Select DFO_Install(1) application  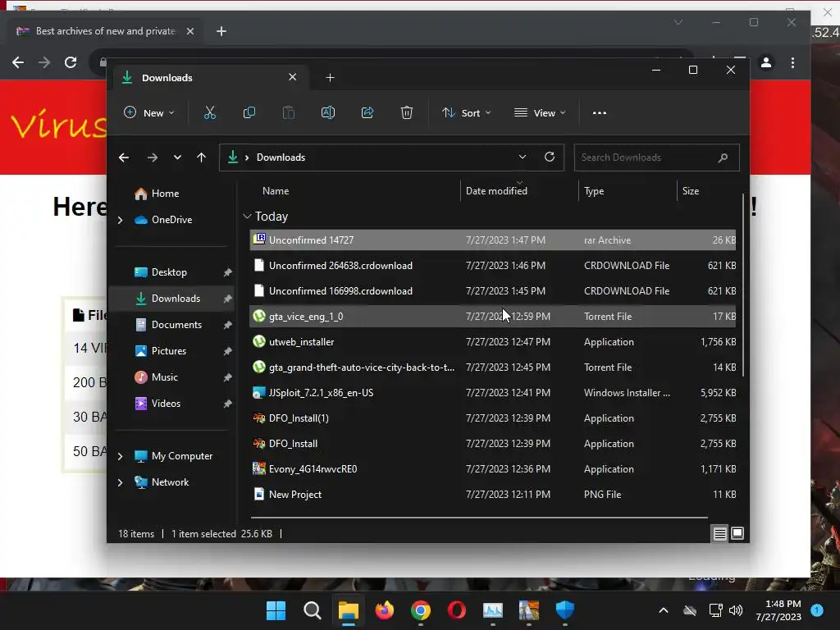tap(493, 418)
